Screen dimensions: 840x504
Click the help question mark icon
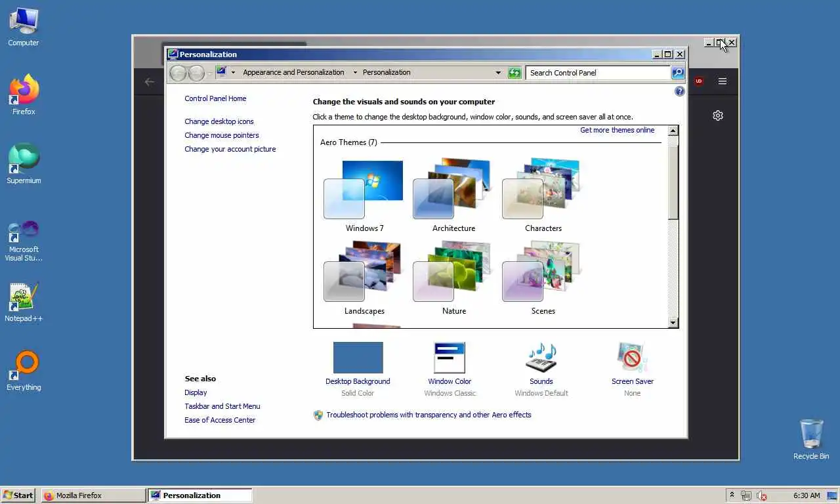click(680, 91)
